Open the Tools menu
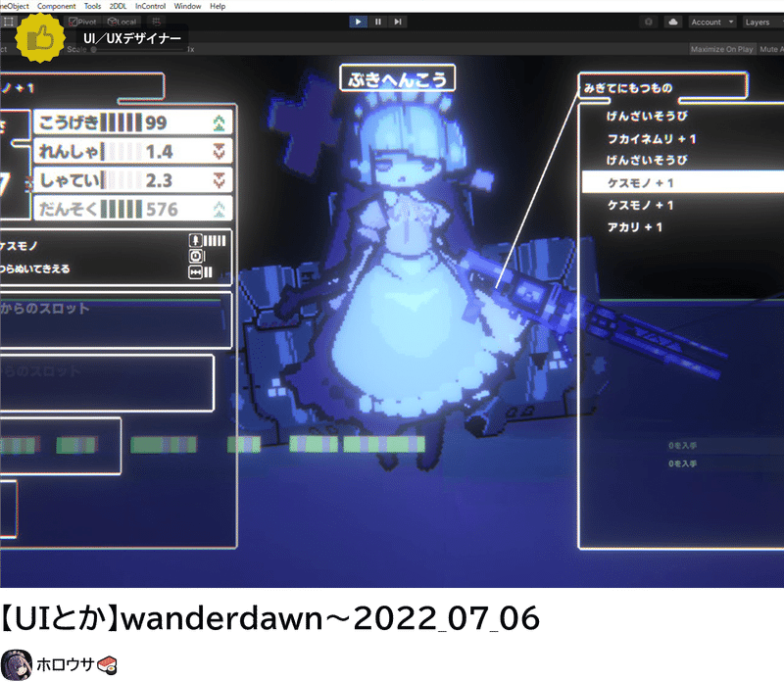Image resolution: width=784 pixels, height=682 pixels. 92,6
